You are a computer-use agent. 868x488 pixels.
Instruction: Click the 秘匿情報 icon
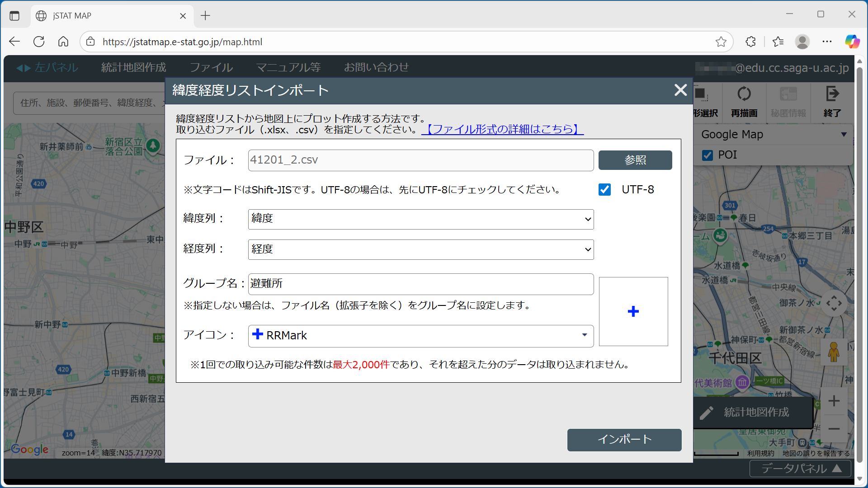point(788,94)
